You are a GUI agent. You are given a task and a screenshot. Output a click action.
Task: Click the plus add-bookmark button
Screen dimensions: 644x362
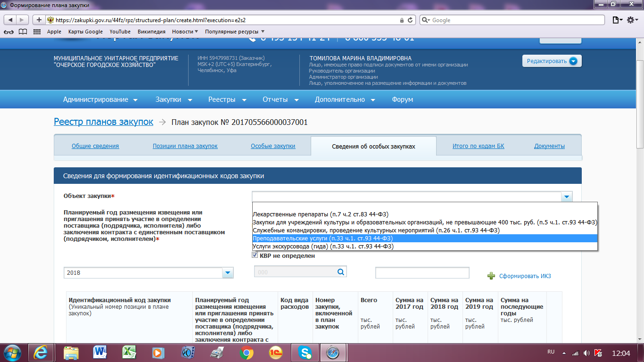pos(39,20)
